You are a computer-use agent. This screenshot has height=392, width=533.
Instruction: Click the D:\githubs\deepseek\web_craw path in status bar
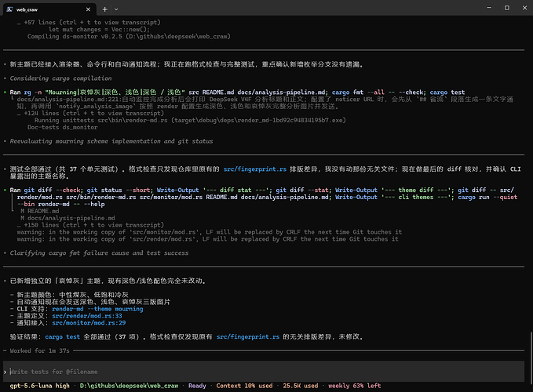pos(129,386)
